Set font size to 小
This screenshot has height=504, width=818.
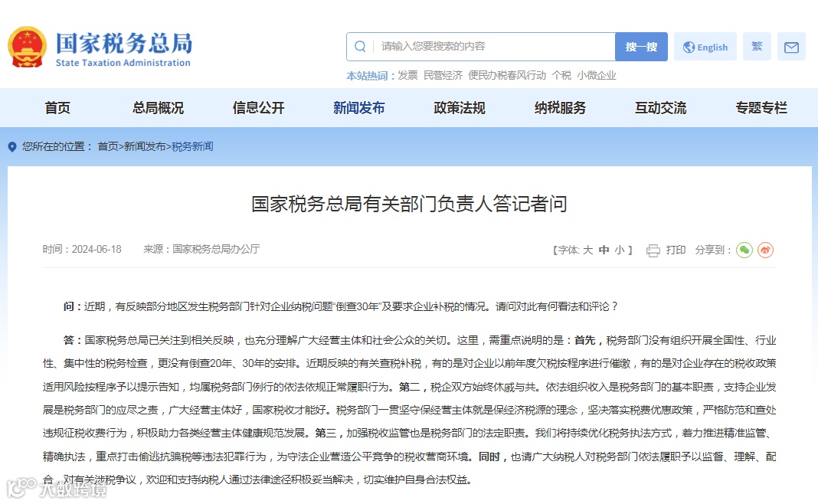620,250
